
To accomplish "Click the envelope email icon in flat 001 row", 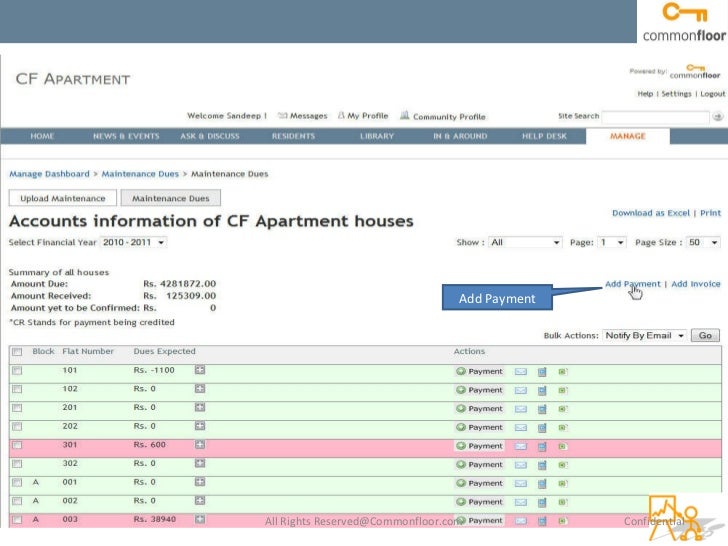I will pyautogui.click(x=521, y=483).
